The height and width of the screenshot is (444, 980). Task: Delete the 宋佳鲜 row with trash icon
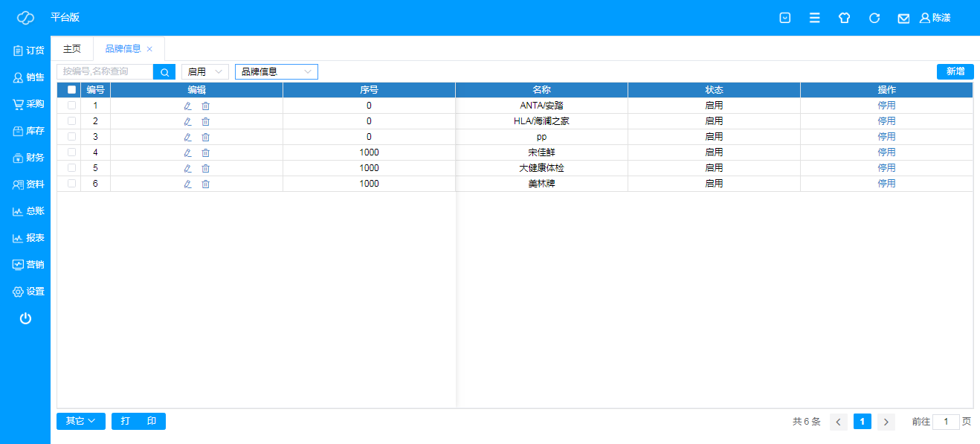206,152
